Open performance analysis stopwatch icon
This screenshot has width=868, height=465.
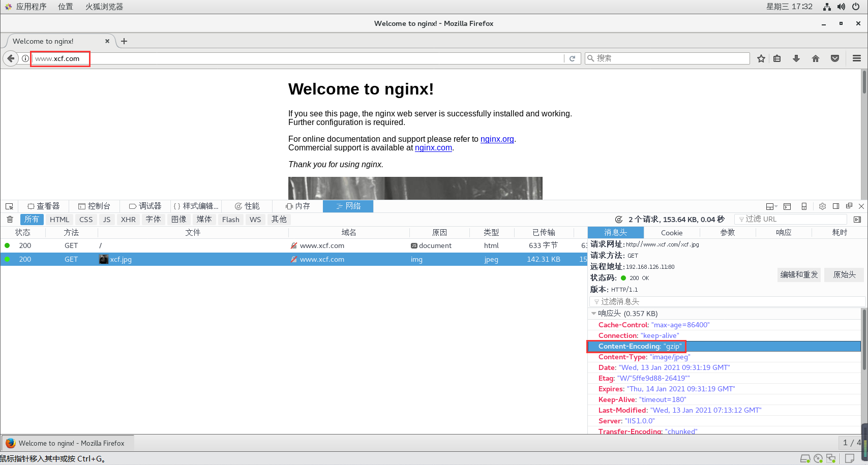(619, 220)
